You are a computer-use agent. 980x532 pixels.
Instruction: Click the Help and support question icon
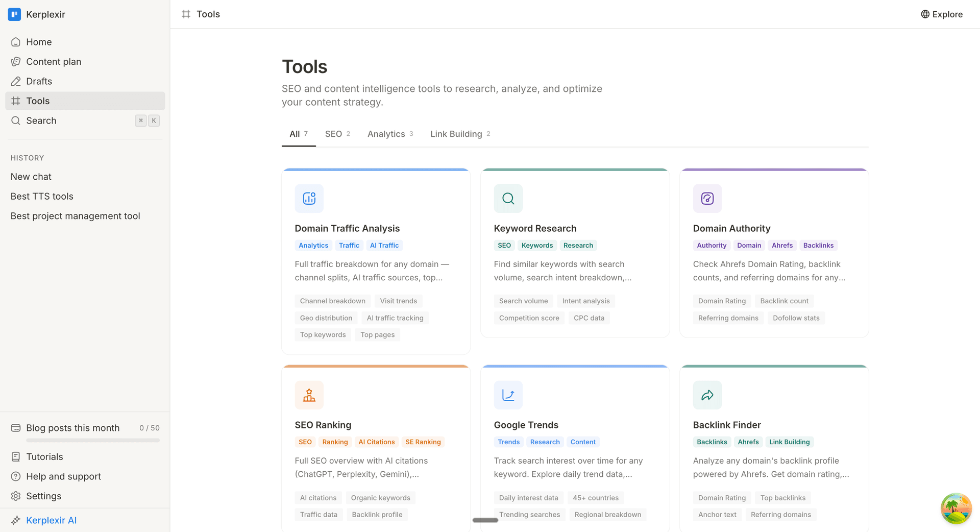click(16, 476)
